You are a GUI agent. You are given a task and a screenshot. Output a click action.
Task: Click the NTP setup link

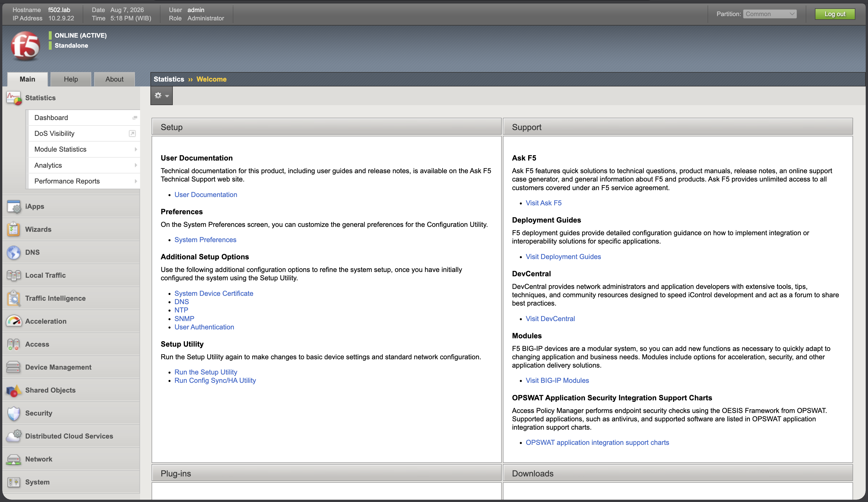point(181,310)
